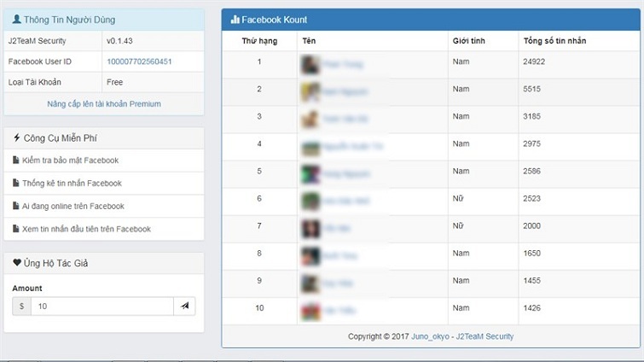Click file icon beside Thống kê tin nhắn Facebook
The image size is (644, 362).
coord(16,184)
